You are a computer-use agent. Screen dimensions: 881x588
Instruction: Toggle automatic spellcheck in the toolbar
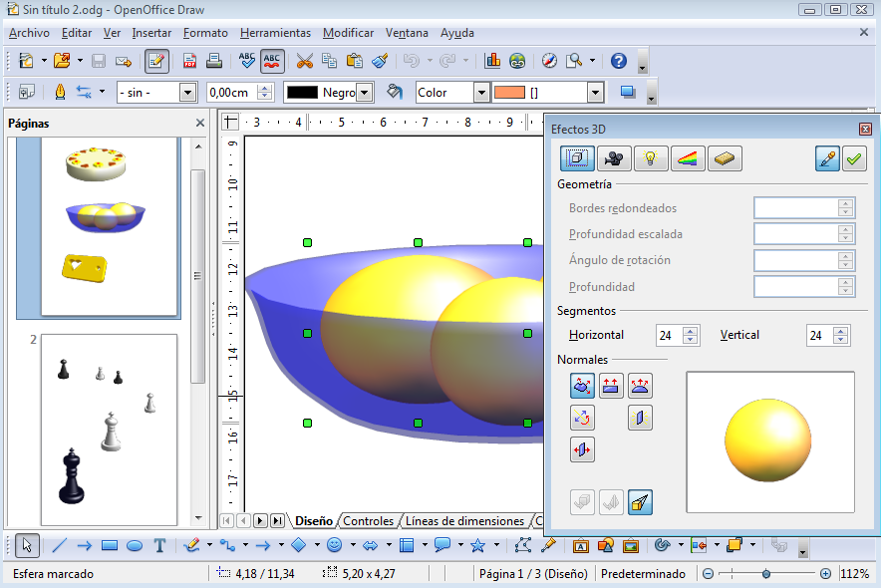tap(272, 61)
